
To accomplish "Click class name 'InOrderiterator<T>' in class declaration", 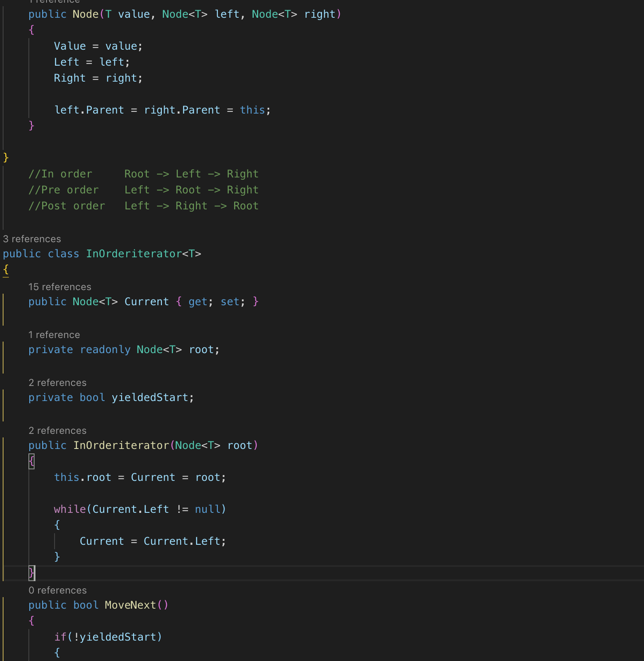I will (x=144, y=254).
